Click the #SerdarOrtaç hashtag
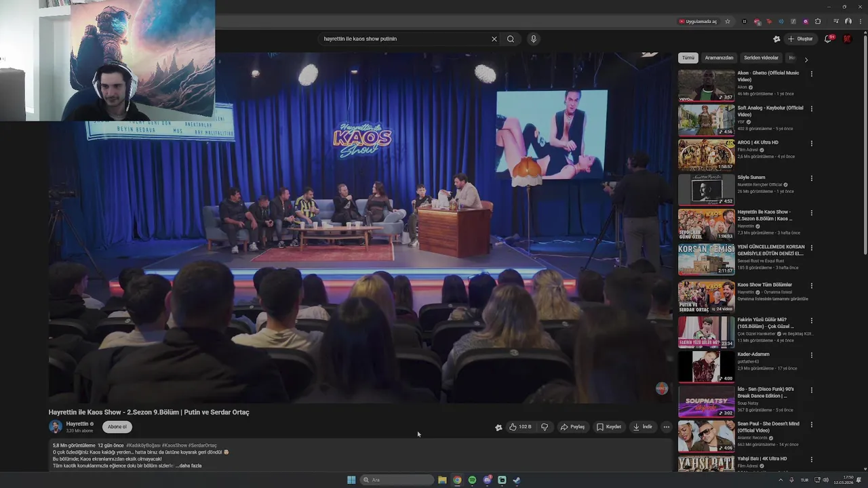Image resolution: width=868 pixels, height=488 pixels. 202,445
